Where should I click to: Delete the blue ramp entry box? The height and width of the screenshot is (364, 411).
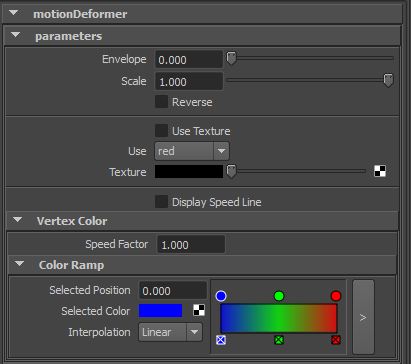(x=221, y=340)
